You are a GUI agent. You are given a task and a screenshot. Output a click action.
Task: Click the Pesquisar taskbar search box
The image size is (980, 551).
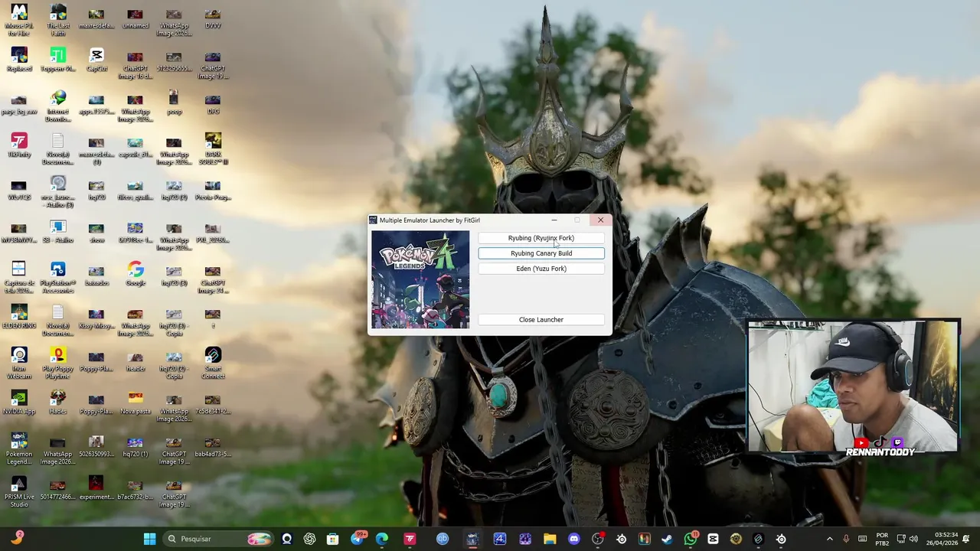(218, 539)
